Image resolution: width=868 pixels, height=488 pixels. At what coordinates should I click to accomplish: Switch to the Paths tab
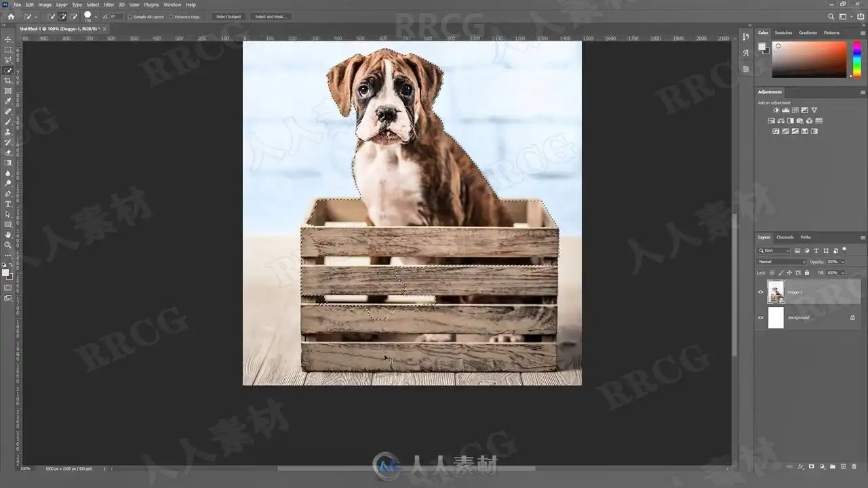coord(806,237)
